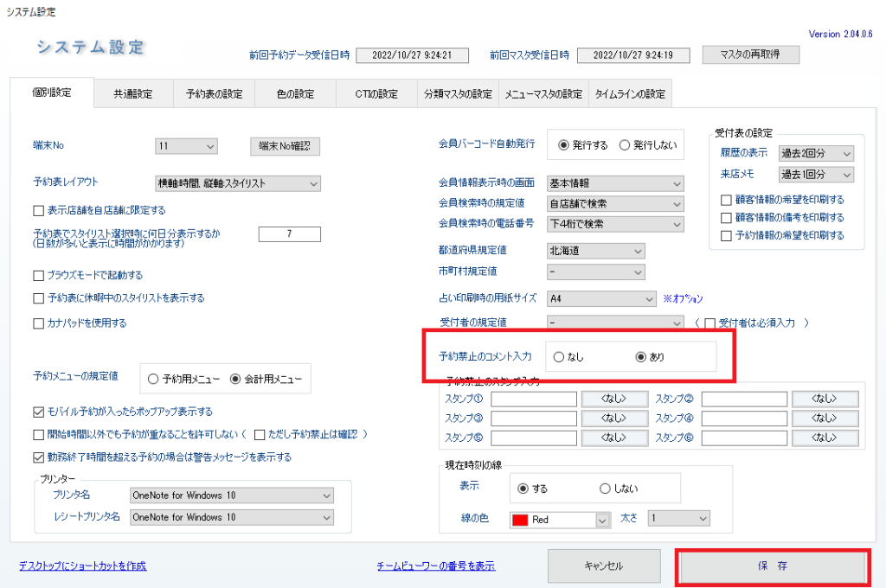This screenshot has width=886, height=588.
Task: Expand the 都道府県規定値 dropdown
Action: pyautogui.click(x=595, y=251)
